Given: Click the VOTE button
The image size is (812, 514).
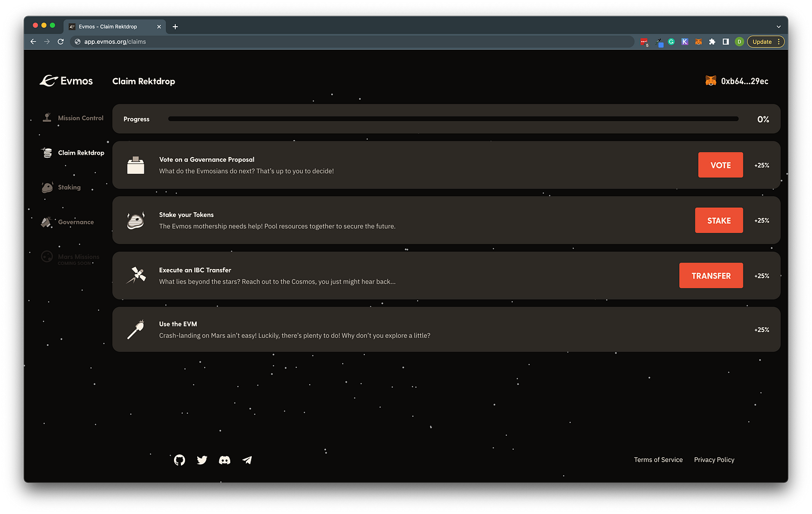Looking at the screenshot, I should (x=720, y=165).
